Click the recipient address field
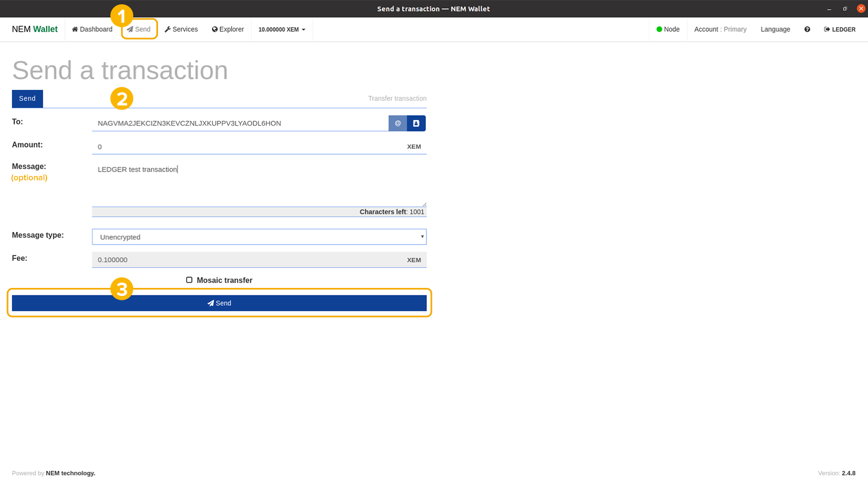Image resolution: width=868 pixels, height=487 pixels. point(240,123)
